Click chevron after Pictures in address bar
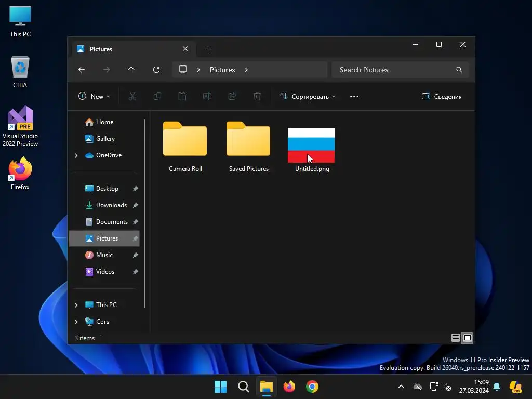The image size is (532, 399). pos(246,70)
